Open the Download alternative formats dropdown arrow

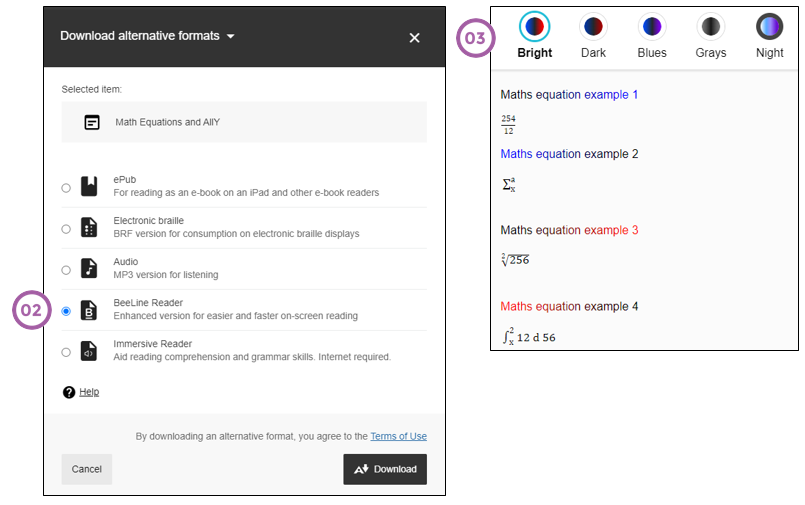231,36
